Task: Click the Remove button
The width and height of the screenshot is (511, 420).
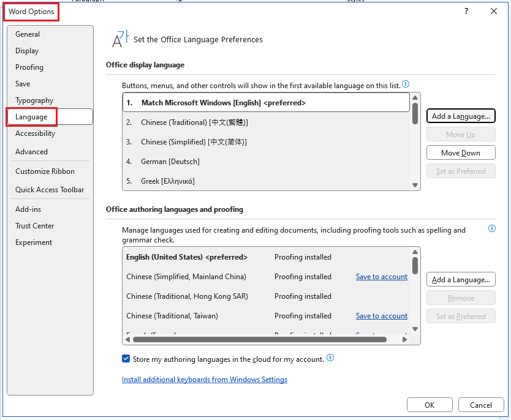Action: pyautogui.click(x=461, y=298)
